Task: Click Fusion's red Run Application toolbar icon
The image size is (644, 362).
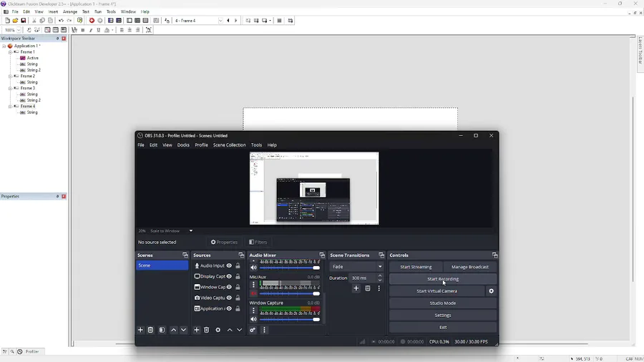Action: click(x=92, y=21)
